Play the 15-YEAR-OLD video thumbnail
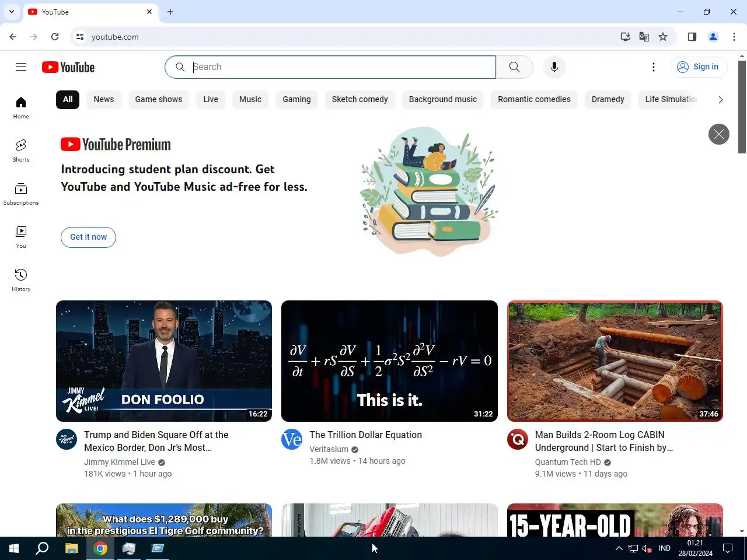The image size is (747, 560). point(615,520)
